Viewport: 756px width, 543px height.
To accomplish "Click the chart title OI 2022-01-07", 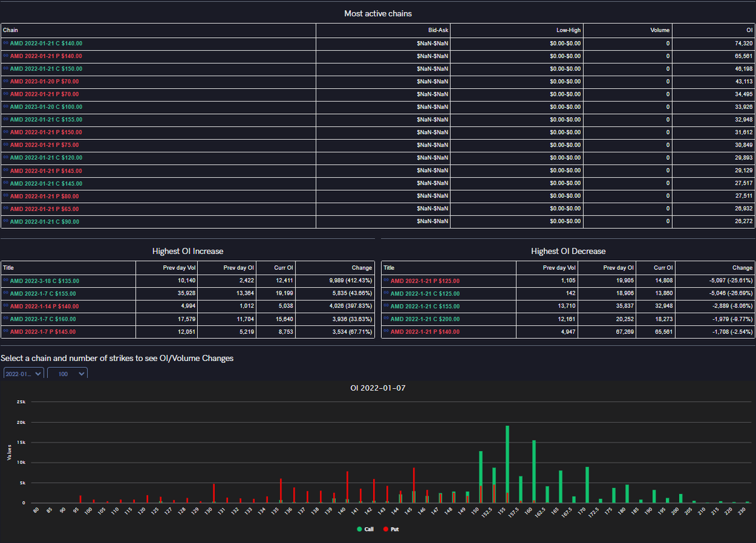I will pyautogui.click(x=378, y=388).
